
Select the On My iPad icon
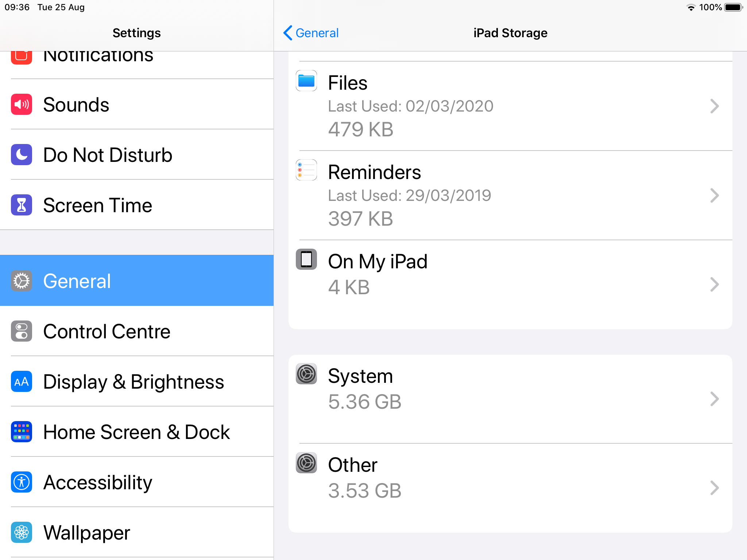(306, 260)
